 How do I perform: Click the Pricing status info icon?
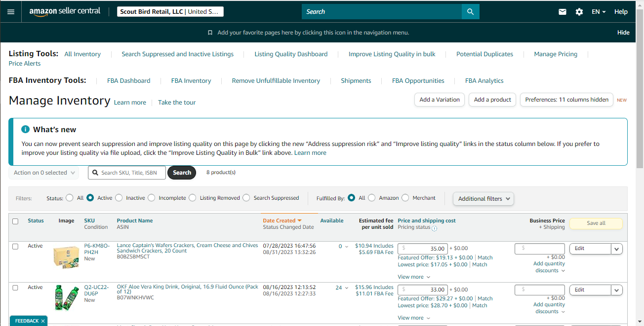click(434, 228)
